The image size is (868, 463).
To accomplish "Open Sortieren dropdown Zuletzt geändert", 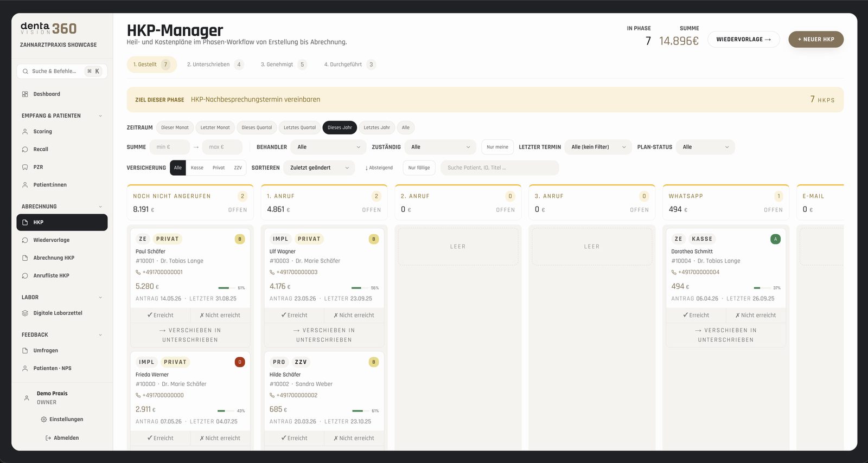I will tap(320, 168).
